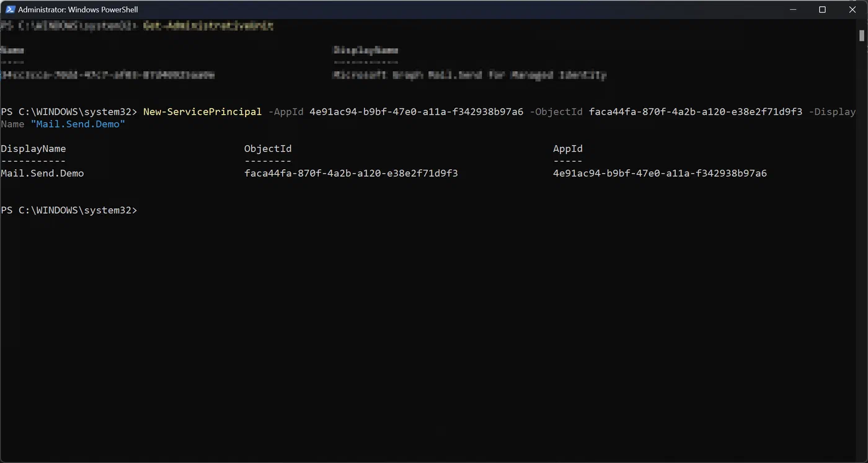Click the ObjectId column header in the output

coord(268,149)
